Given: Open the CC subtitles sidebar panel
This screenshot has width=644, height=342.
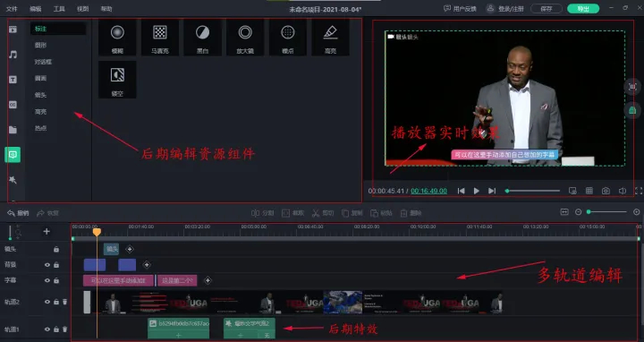Looking at the screenshot, I should (x=13, y=105).
